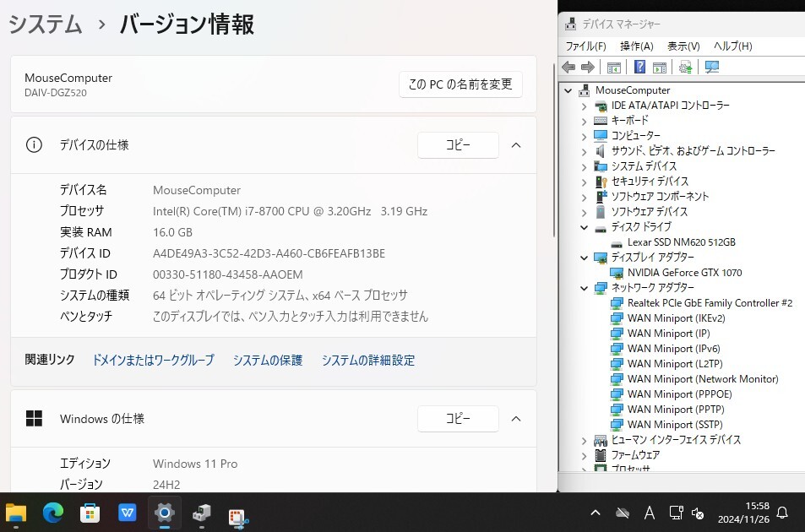
Task: Select WAN Miniport (PPPOE) entry
Action: [680, 394]
